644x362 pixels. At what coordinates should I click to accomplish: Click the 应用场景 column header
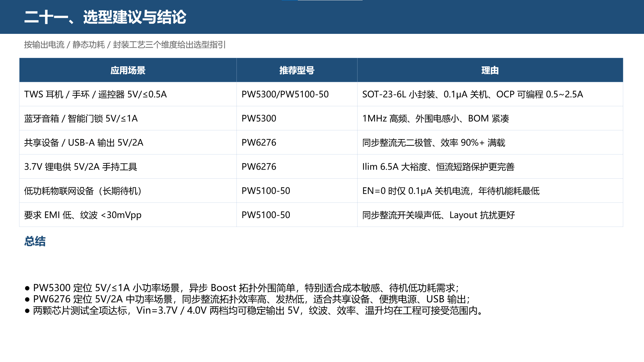coord(128,70)
